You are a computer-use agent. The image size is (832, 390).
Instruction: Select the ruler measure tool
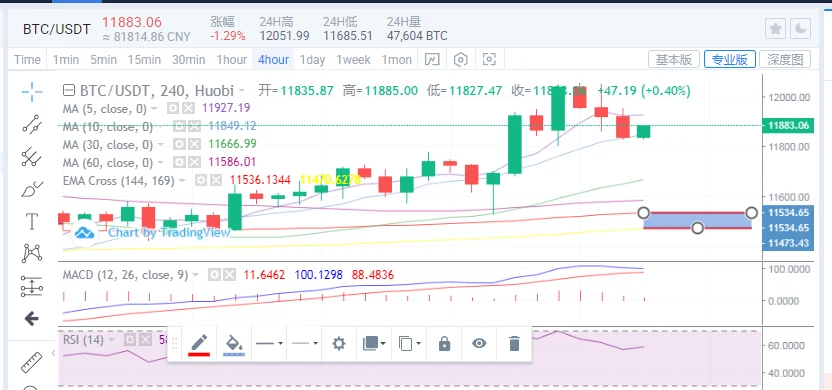pos(32,362)
